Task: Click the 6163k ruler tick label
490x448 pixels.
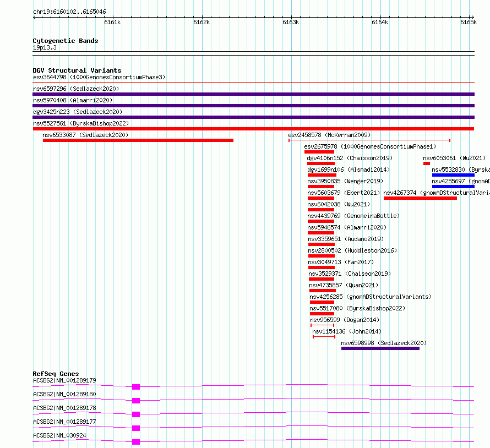Action: tap(291, 22)
